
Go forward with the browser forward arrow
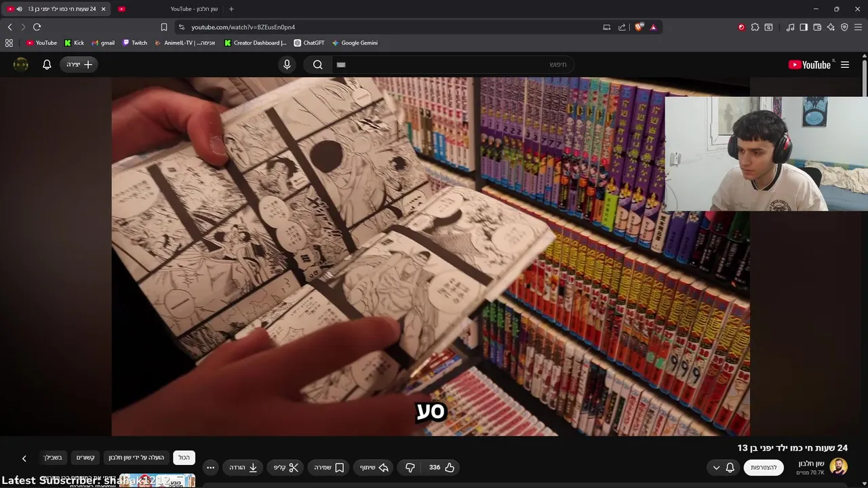[x=23, y=27]
